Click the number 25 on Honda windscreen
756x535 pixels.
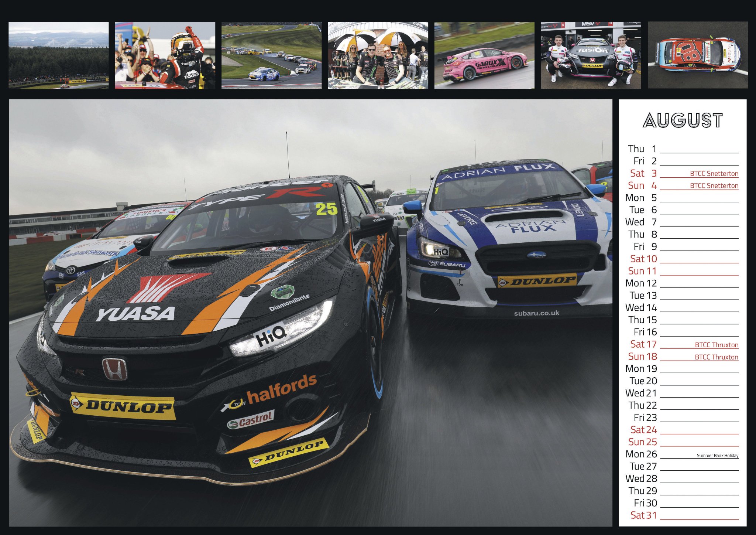coord(326,209)
